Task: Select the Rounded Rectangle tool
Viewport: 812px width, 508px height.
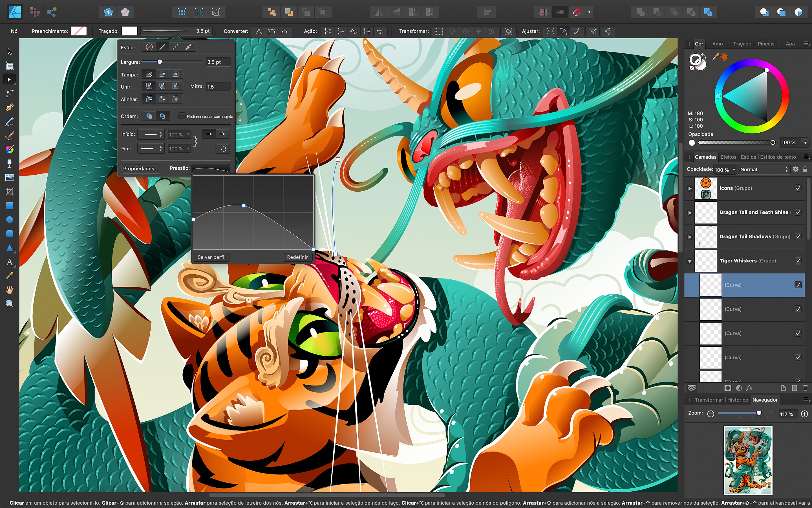Action: [10, 234]
